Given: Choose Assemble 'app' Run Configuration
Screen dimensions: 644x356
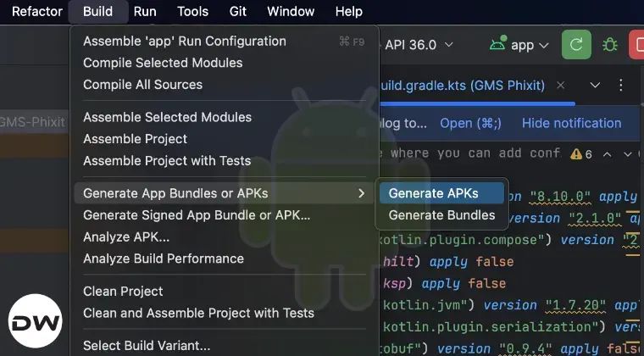Looking at the screenshot, I should pyautogui.click(x=224, y=41).
